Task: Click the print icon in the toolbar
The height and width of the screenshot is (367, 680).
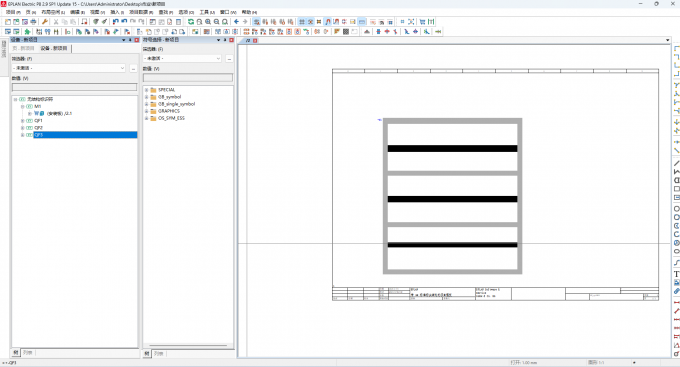Action: click(x=33, y=22)
